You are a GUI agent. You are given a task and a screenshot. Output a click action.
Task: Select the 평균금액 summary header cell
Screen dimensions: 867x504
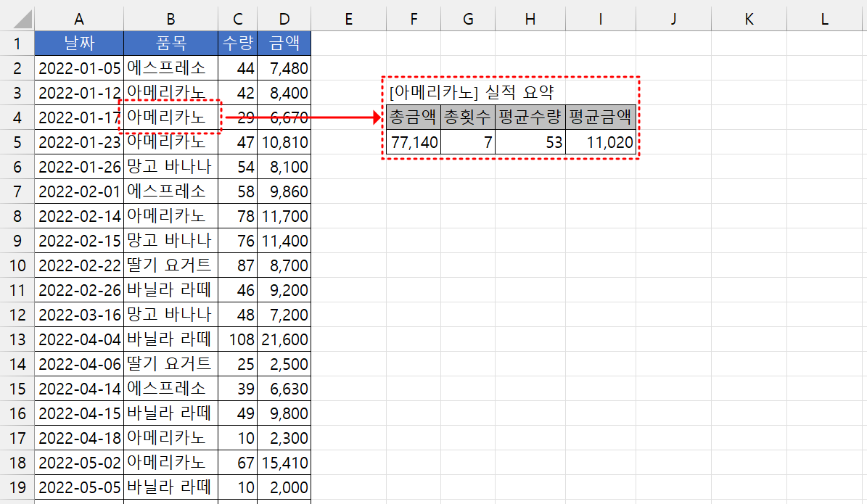pyautogui.click(x=600, y=117)
